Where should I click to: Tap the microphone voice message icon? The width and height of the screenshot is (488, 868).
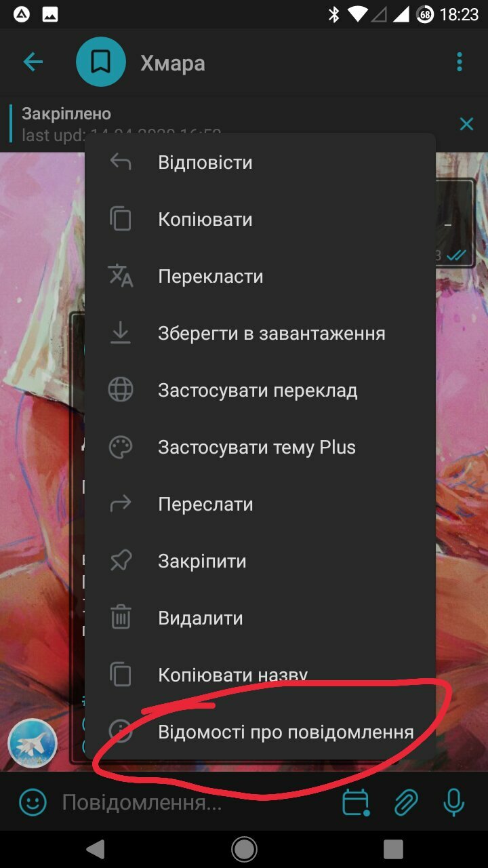pos(453,803)
